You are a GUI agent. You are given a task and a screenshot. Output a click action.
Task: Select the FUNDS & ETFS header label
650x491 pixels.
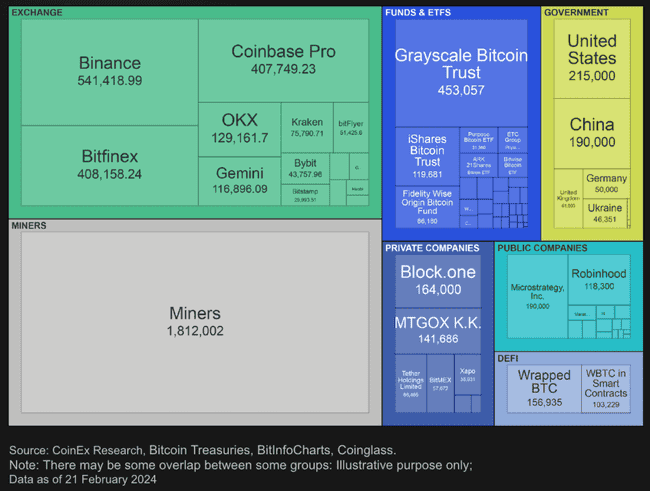click(418, 12)
